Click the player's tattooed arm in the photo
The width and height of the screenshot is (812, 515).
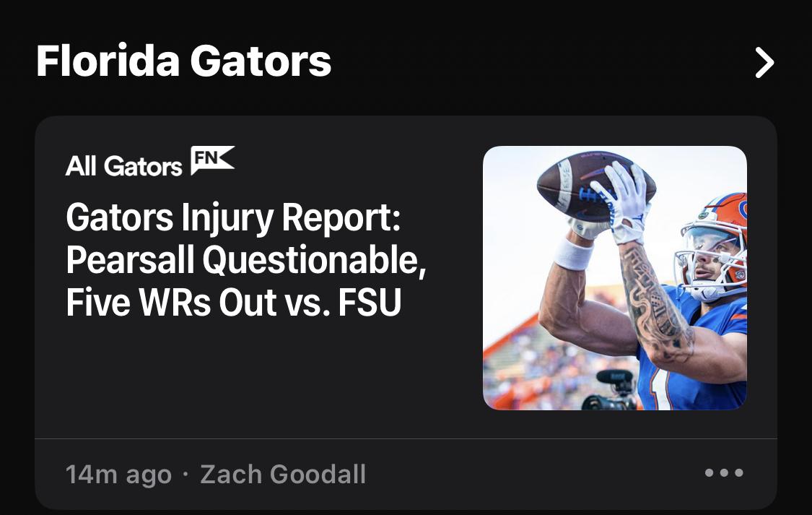(655, 303)
